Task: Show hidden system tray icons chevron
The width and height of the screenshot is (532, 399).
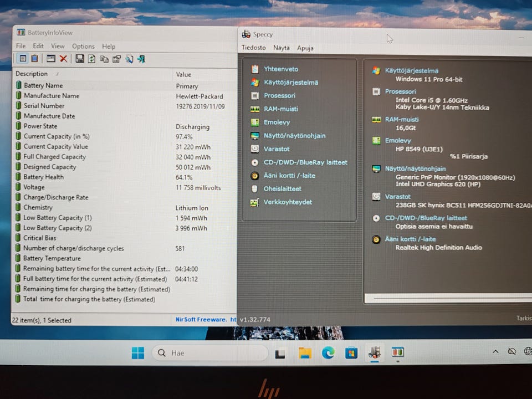Action: coord(495,352)
